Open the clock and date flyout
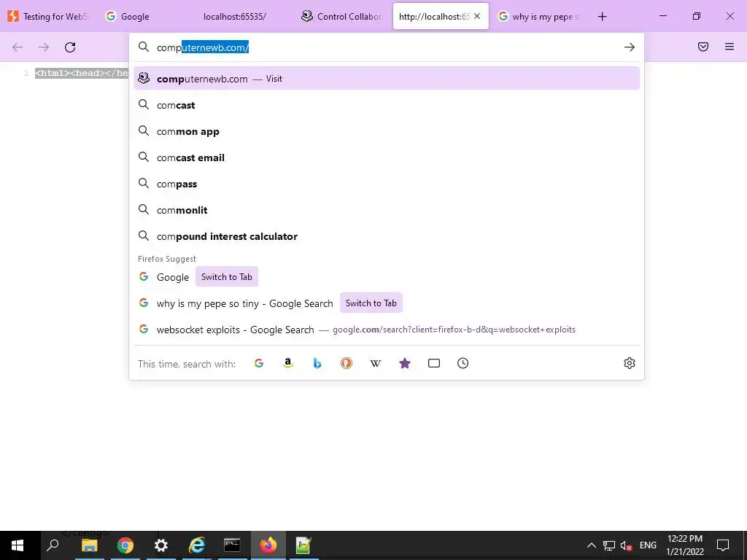The width and height of the screenshot is (747, 560). pos(685,545)
